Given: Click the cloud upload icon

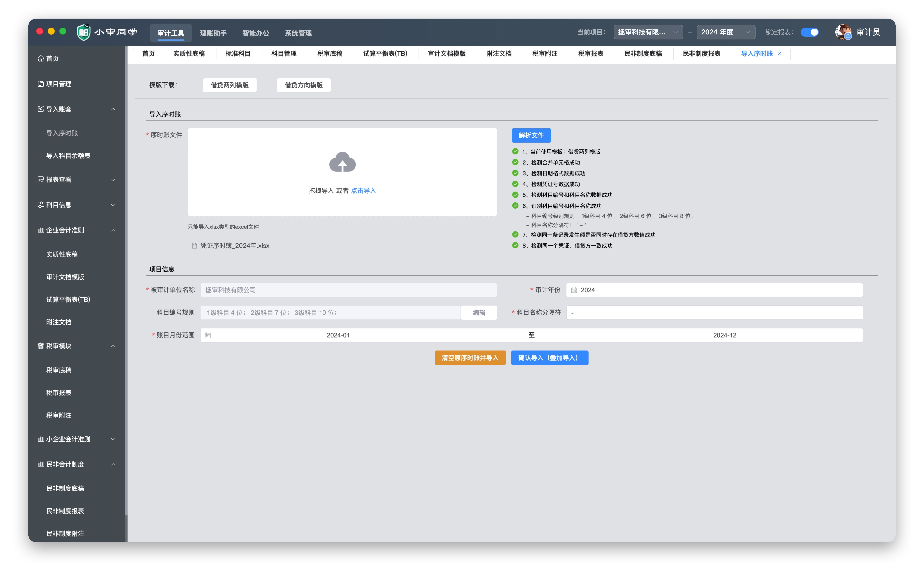Looking at the screenshot, I should tap(342, 162).
